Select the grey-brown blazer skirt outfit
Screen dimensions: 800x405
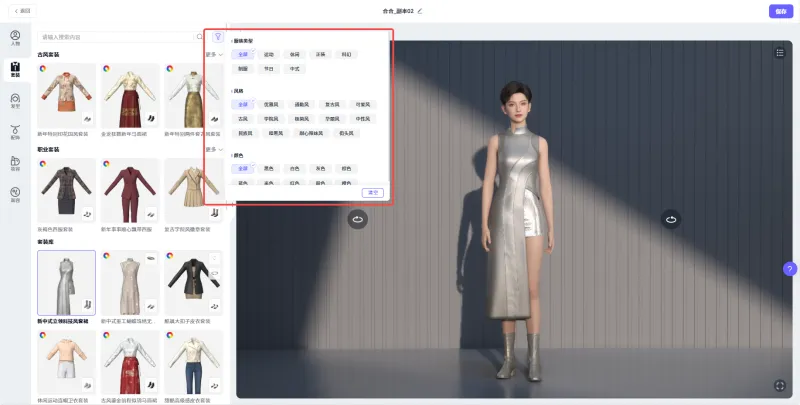click(x=66, y=190)
